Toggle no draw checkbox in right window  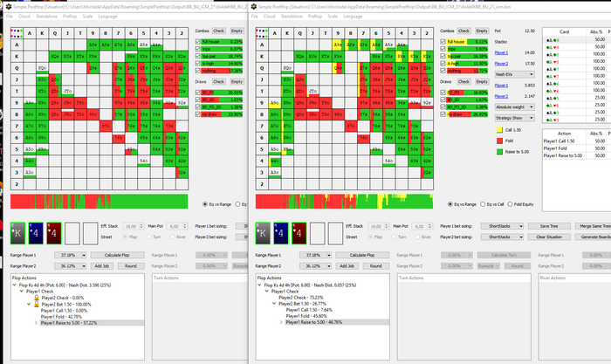443,114
